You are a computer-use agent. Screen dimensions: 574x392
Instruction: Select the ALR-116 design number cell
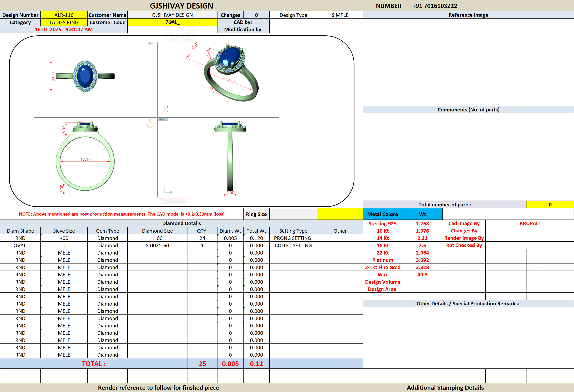click(x=64, y=15)
